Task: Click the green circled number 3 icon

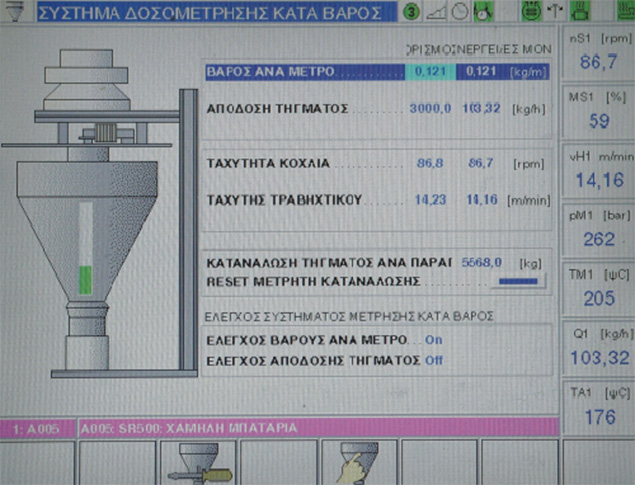Action: point(411,12)
